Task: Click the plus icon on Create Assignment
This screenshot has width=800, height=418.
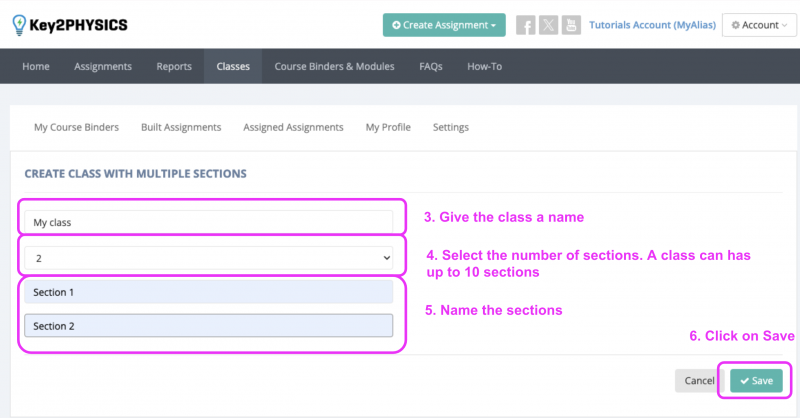Action: 396,25
